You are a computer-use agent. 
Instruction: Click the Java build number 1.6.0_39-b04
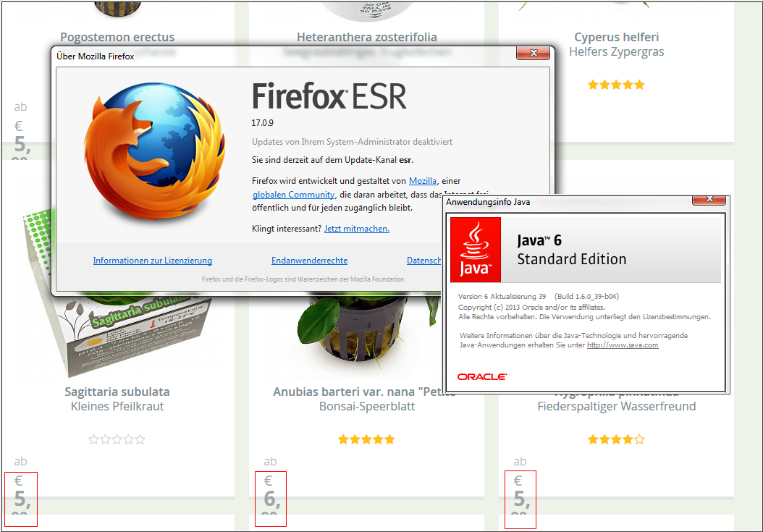click(x=587, y=297)
